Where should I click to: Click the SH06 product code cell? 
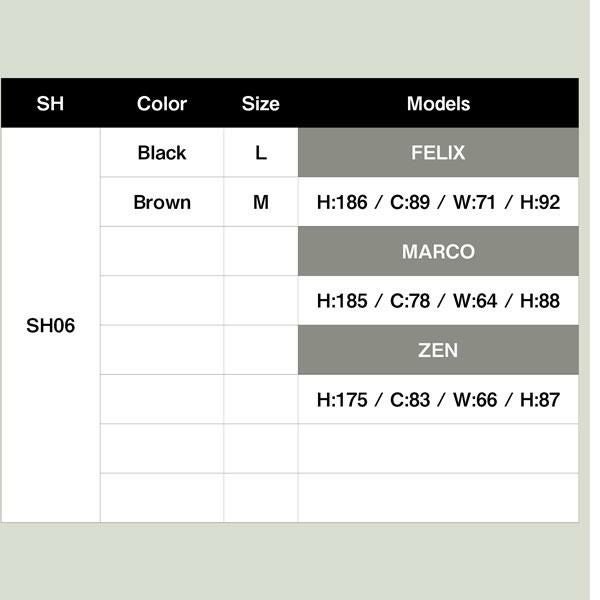point(50,326)
